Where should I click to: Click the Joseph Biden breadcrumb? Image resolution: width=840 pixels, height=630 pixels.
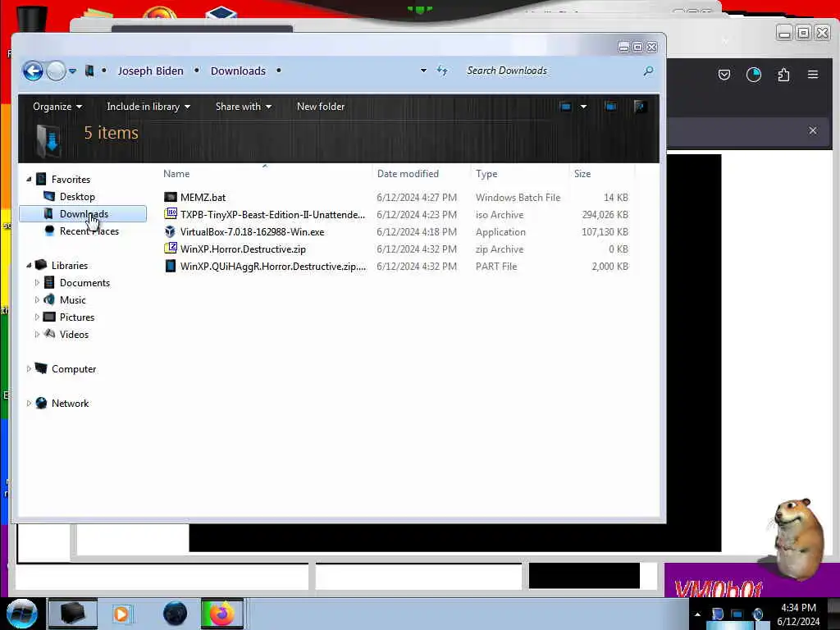click(151, 71)
